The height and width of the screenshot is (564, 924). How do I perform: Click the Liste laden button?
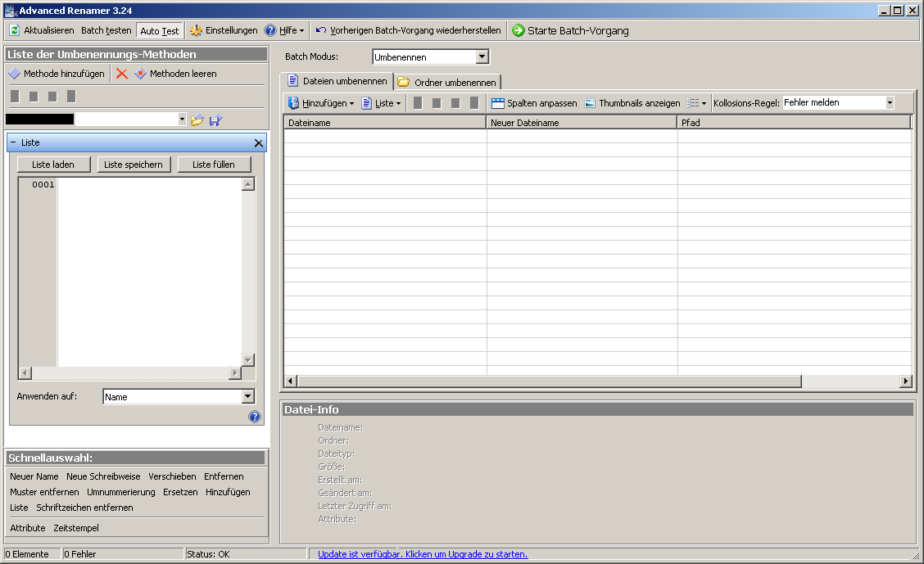click(x=53, y=165)
